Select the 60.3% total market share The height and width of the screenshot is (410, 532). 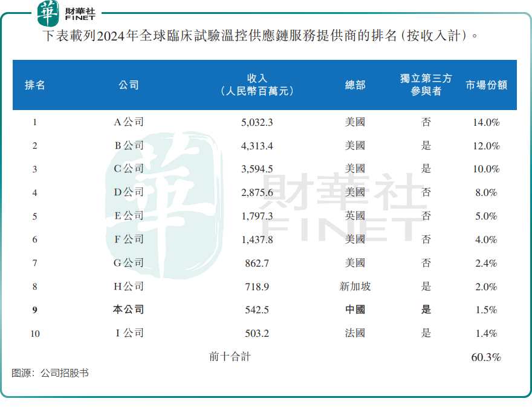tap(486, 357)
